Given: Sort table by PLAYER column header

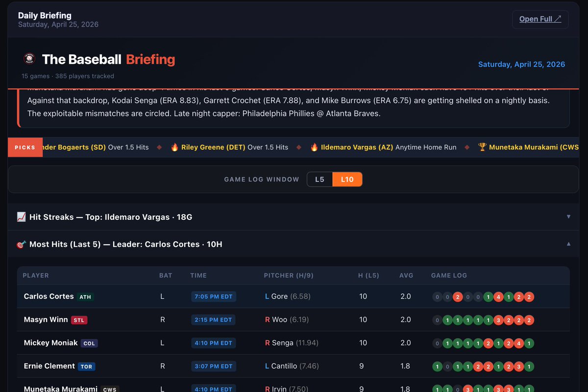Looking at the screenshot, I should pyautogui.click(x=36, y=275).
